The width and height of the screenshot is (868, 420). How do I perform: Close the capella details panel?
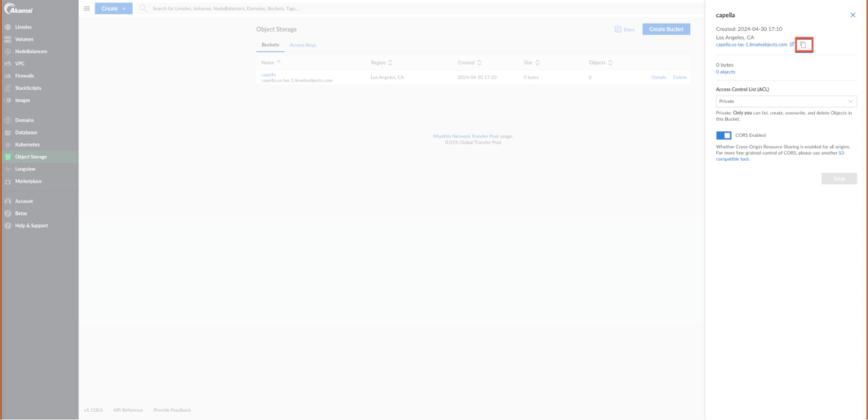(x=852, y=15)
